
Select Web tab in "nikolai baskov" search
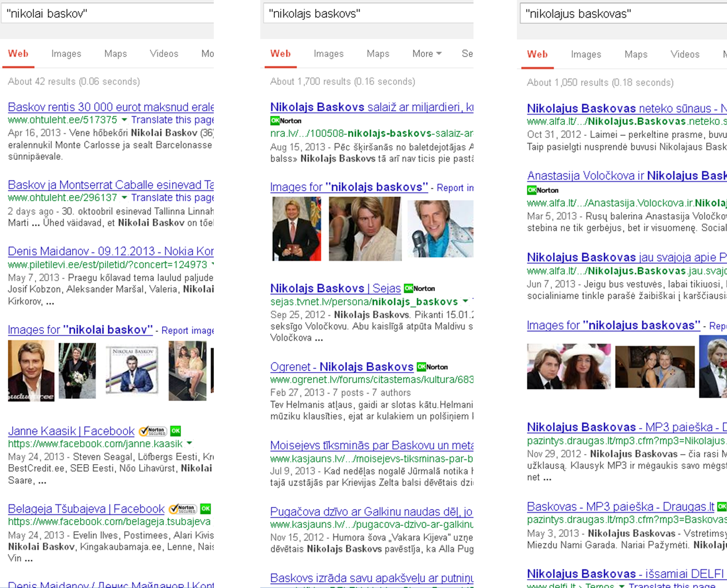[18, 54]
